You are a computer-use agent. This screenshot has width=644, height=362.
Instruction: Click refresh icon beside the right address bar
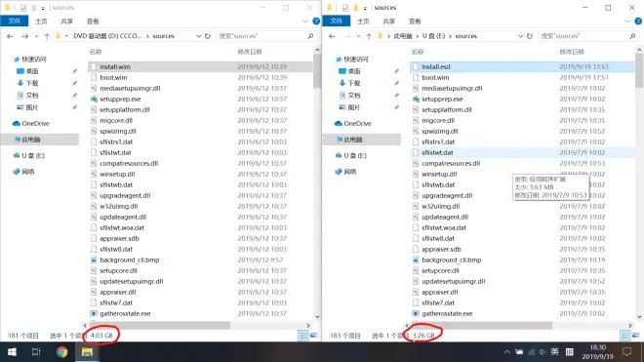530,36
